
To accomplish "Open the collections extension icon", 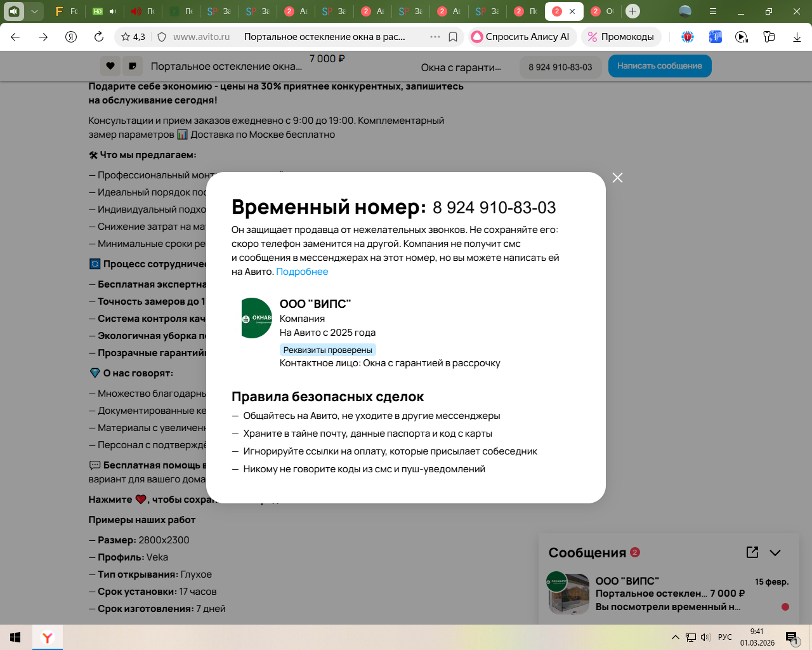I will (x=769, y=37).
